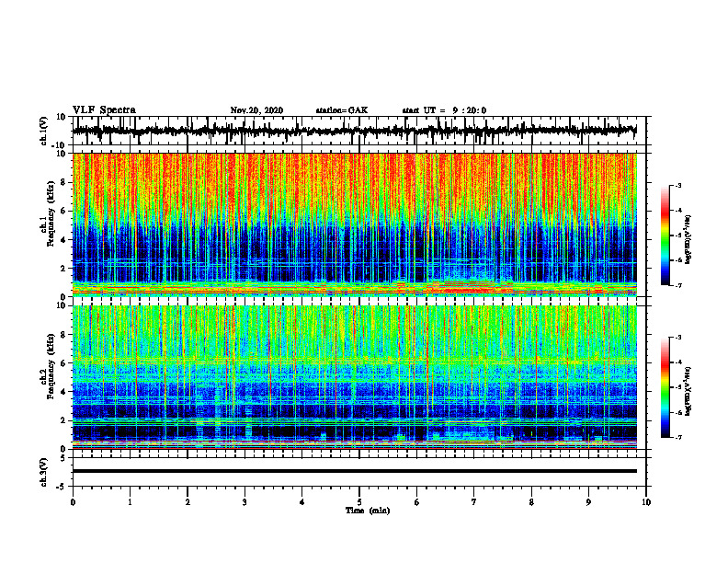Click the "3" minute tick on time axis

point(245,502)
